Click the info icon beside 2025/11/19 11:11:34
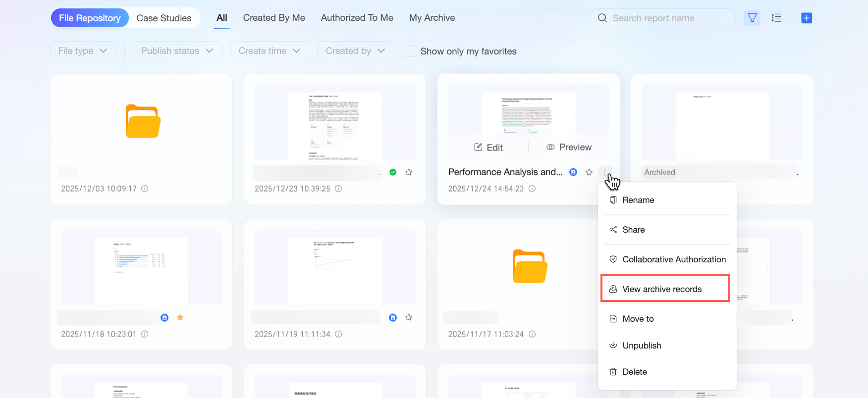This screenshot has width=868, height=398. (x=338, y=334)
